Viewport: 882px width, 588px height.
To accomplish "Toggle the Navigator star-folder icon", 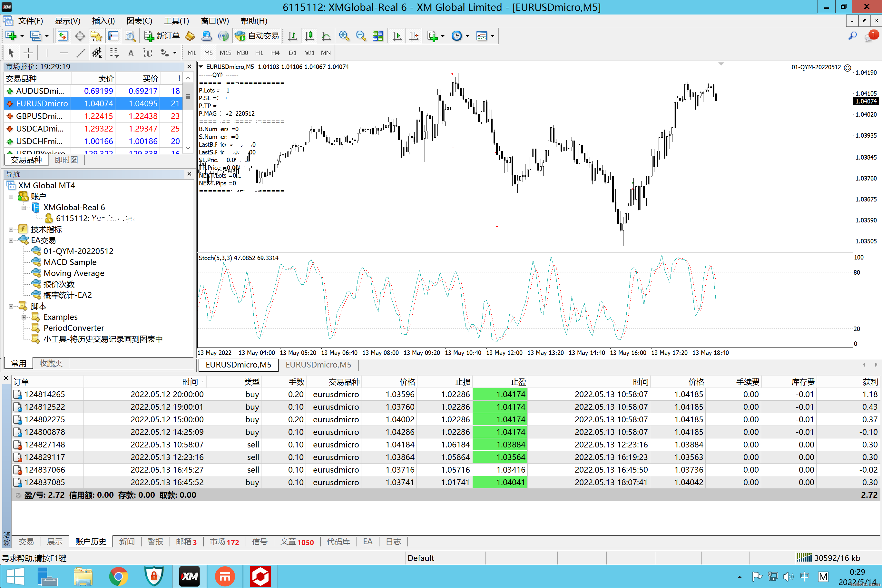I will [x=96, y=36].
